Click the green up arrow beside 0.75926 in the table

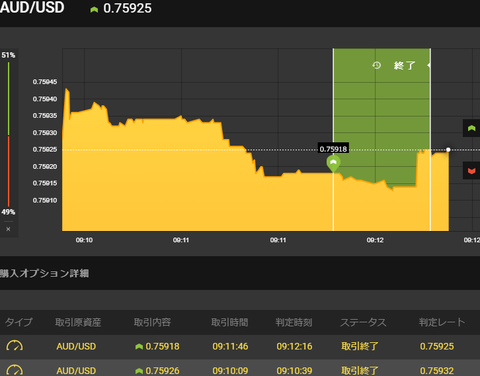pos(139,371)
